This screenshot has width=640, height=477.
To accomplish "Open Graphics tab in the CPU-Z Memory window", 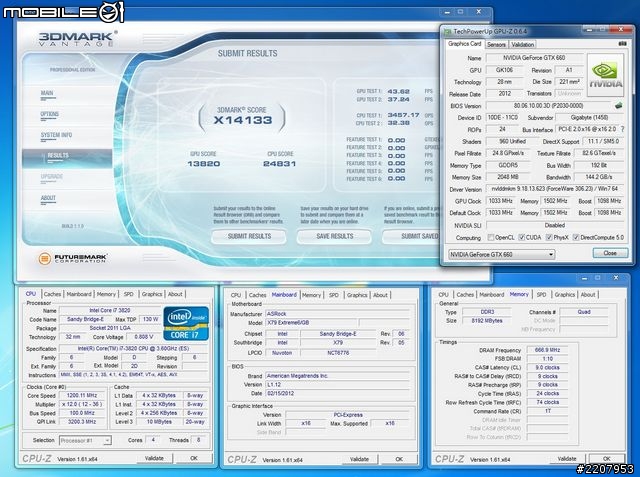I will [x=564, y=294].
